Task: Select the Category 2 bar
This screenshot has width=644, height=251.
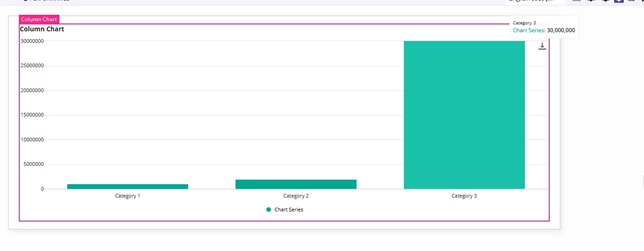Action: [x=296, y=184]
